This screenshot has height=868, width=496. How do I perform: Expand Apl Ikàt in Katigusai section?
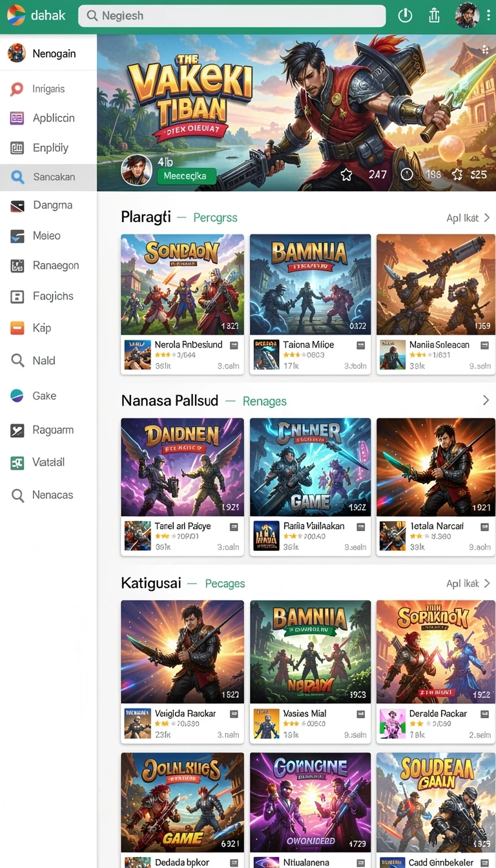(x=468, y=583)
